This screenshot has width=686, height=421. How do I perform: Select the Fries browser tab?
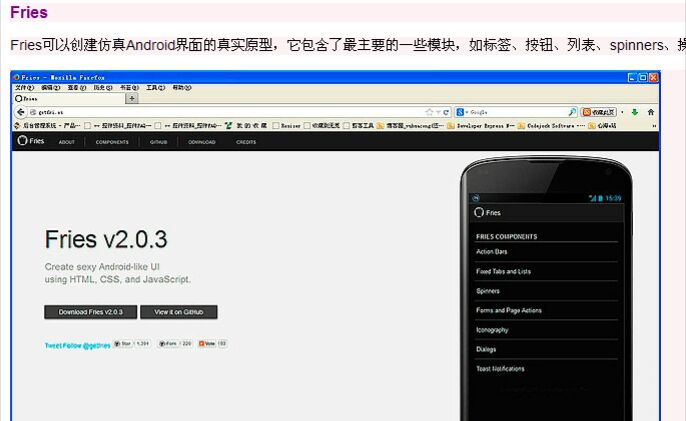tap(69, 98)
